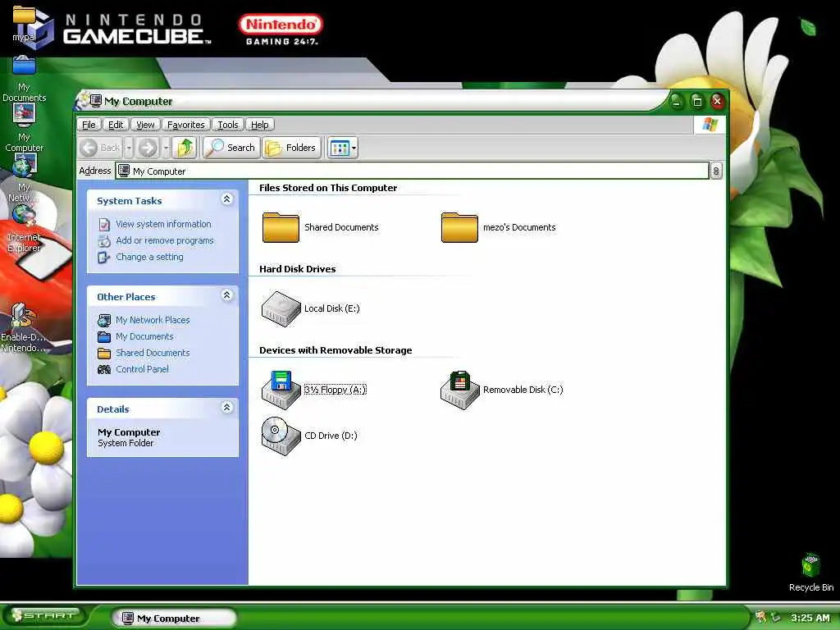Click the second system tray icon
Image resolution: width=840 pixels, height=630 pixels.
775,617
